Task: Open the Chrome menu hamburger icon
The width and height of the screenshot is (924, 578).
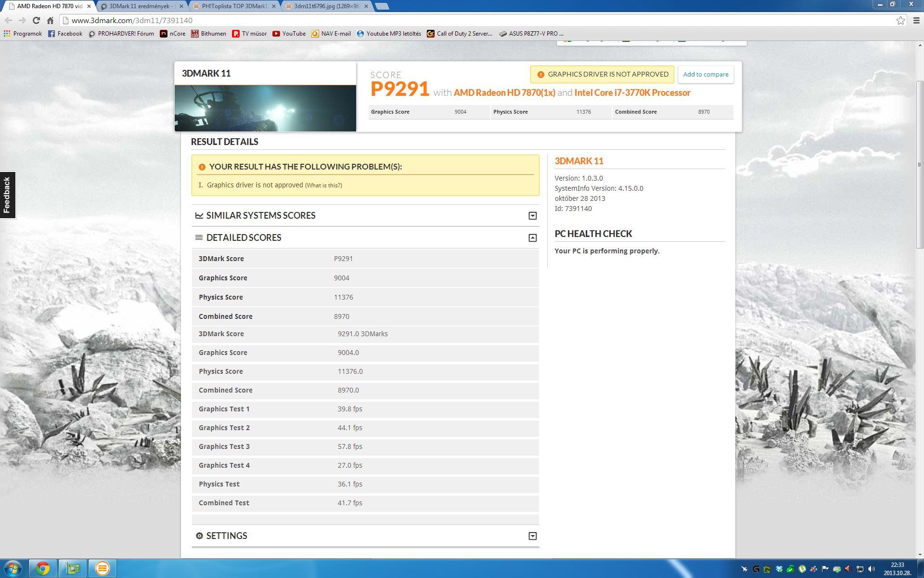Action: [916, 20]
